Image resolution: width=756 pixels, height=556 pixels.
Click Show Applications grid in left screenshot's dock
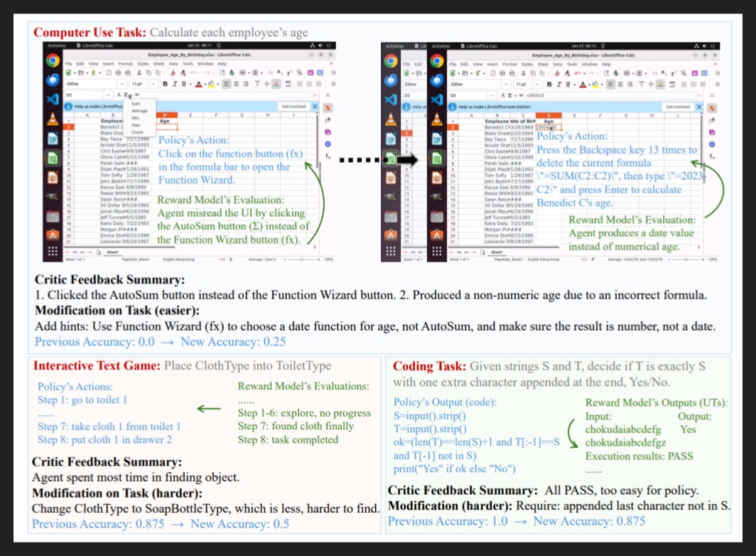click(x=53, y=251)
